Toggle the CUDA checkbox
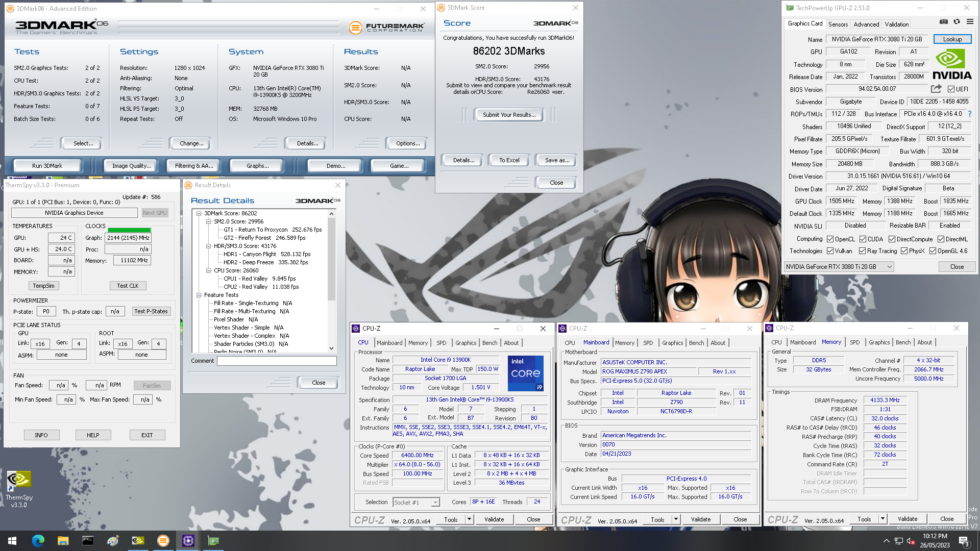The image size is (980, 551). [863, 239]
